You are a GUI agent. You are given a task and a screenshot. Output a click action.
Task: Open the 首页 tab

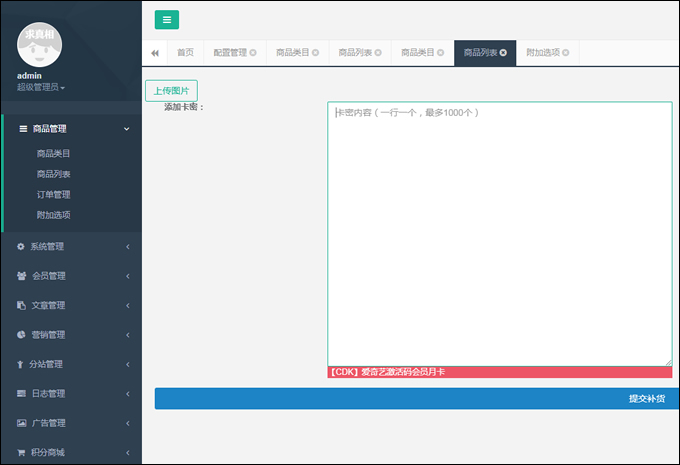coord(186,52)
